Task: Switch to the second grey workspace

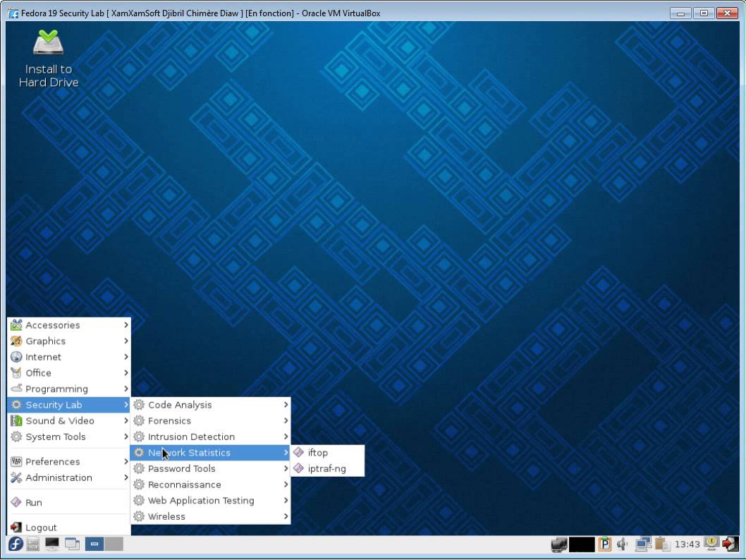Action: pyautogui.click(x=114, y=543)
